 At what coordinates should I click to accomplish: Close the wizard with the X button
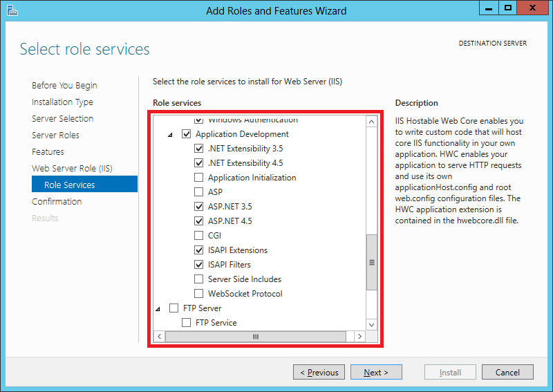532,8
